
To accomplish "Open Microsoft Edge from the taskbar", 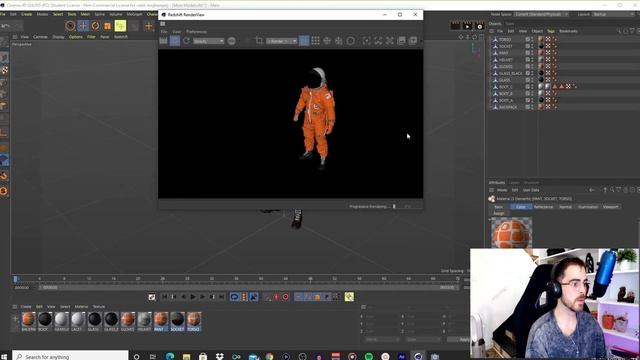I will tap(170, 356).
